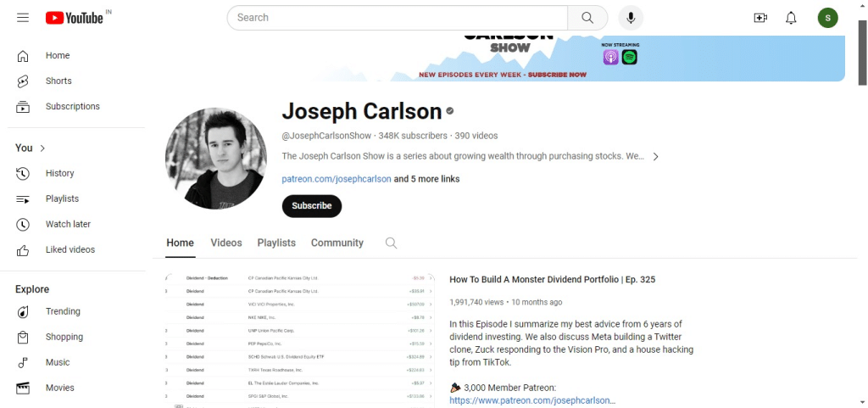Open 'How To Build A Monster Dividend Portfolio' video title

[553, 280]
